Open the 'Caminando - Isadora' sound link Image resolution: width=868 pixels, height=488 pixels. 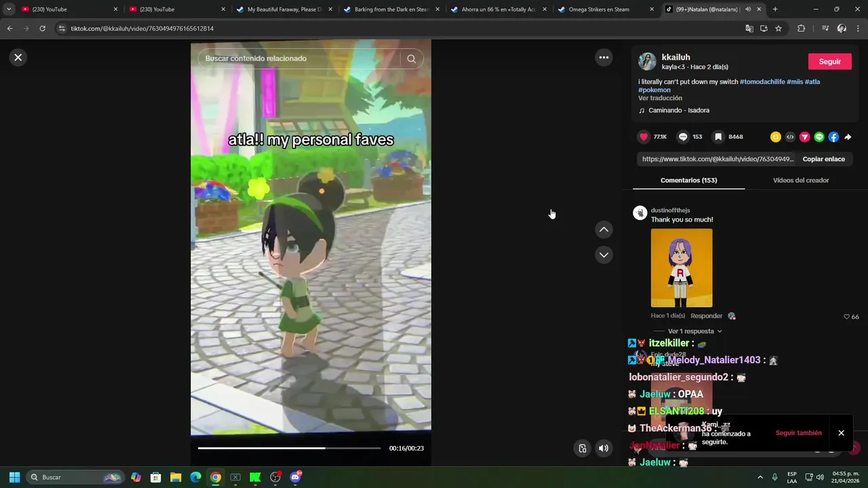click(679, 110)
